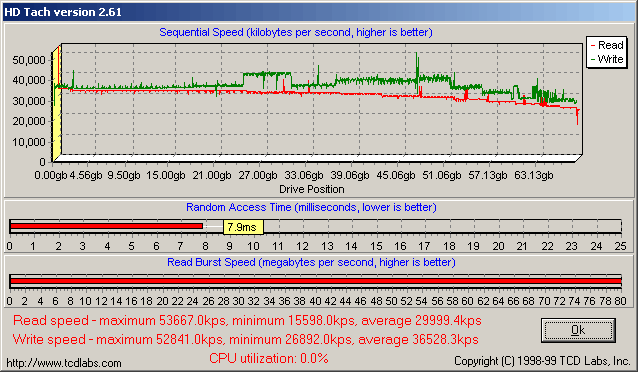Viewport: 638px width, 372px height.
Task: Click the 25 tick on access time scale
Action: tap(620, 246)
